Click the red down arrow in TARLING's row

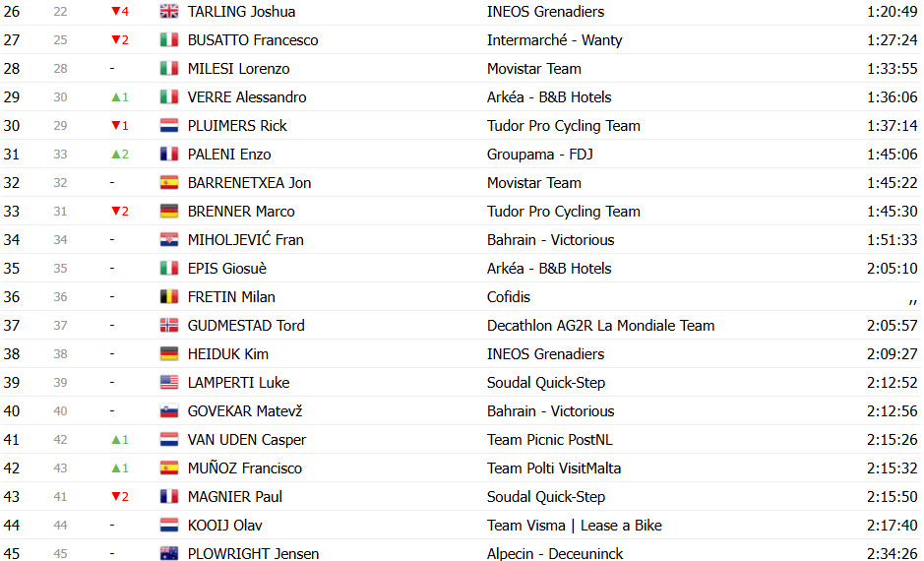[x=115, y=11]
